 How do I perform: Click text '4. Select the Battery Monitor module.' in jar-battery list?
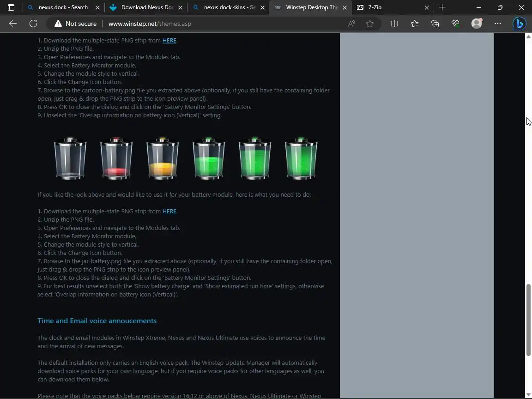(x=87, y=236)
